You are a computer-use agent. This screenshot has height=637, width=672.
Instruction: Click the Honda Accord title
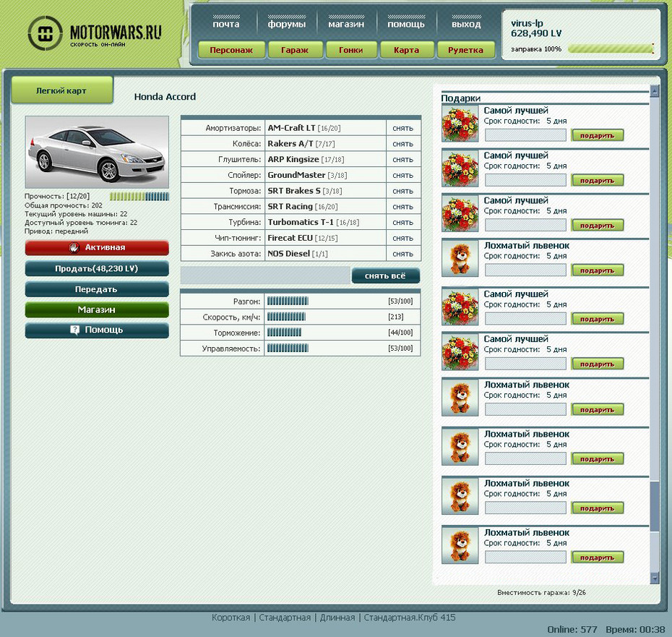pyautogui.click(x=165, y=97)
